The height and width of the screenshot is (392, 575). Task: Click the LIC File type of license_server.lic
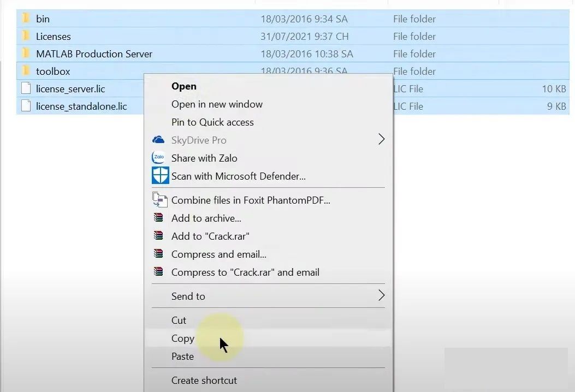(x=408, y=89)
